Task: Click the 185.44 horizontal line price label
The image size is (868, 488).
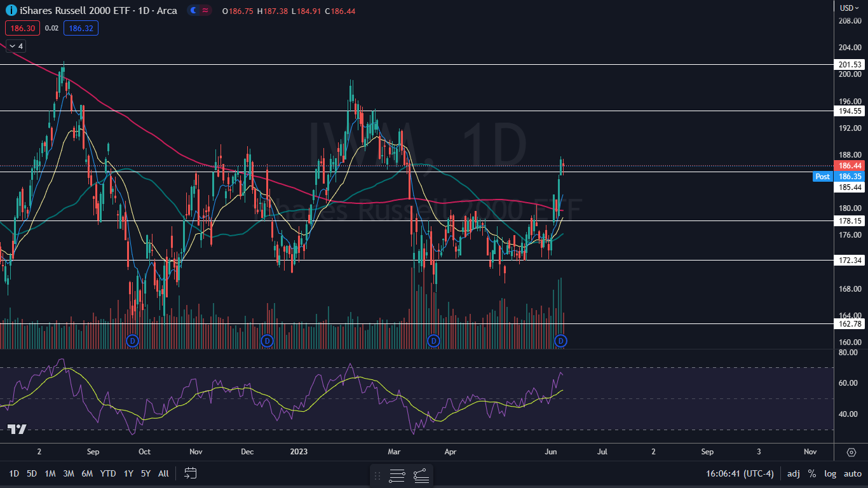Action: point(850,187)
